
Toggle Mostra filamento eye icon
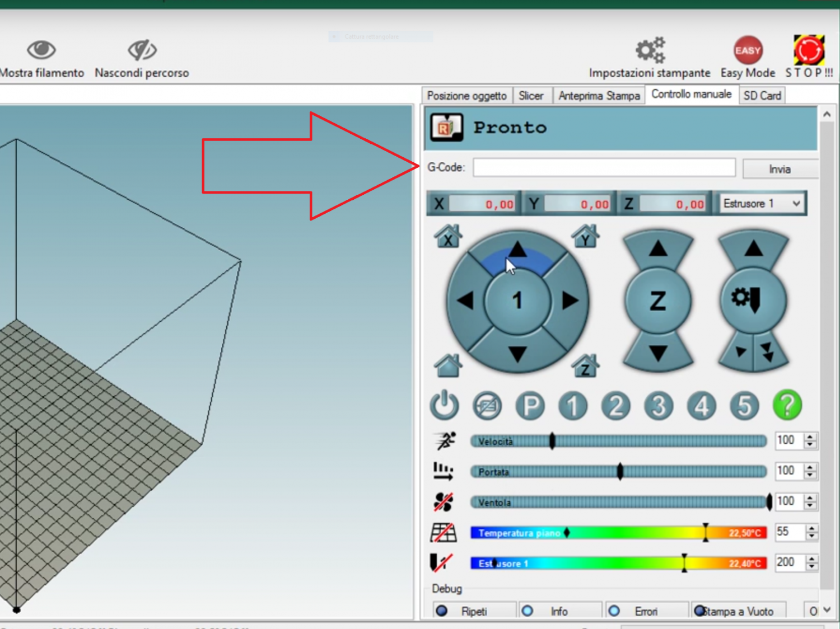[x=41, y=50]
